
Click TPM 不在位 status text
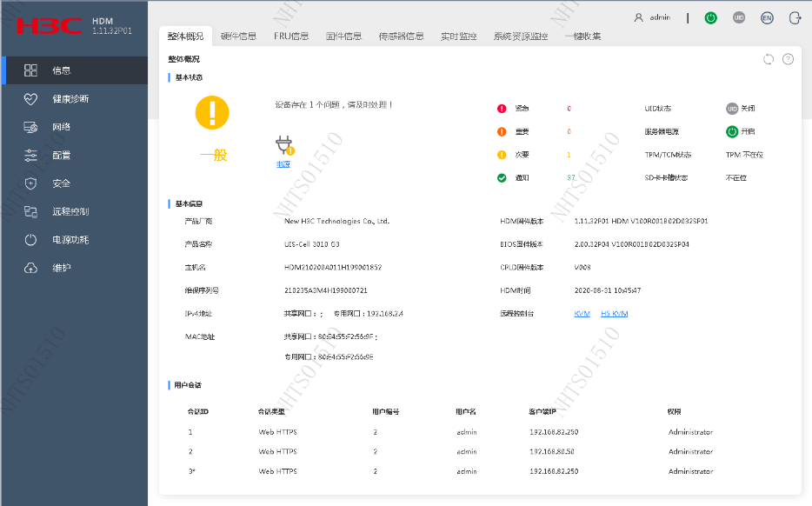[745, 155]
